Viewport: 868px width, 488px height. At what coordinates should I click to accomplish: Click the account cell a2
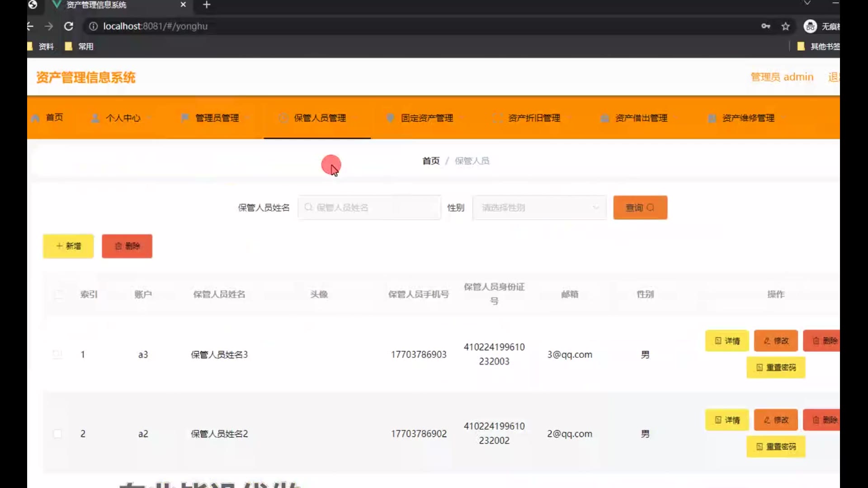(143, 434)
